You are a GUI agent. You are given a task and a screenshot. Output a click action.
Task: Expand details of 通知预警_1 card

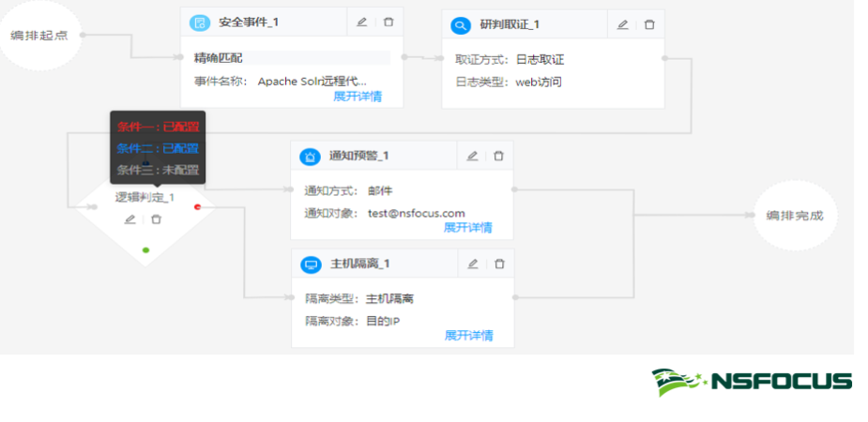(x=467, y=227)
